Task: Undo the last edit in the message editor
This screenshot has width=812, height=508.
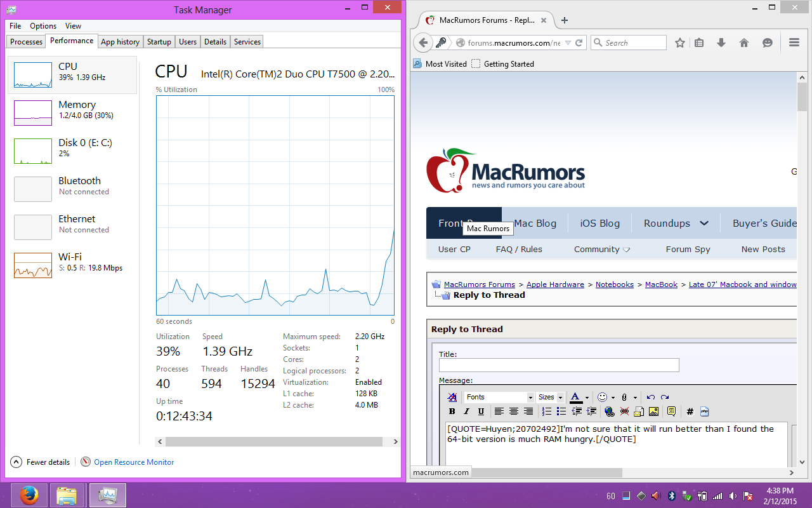Action: coord(650,398)
